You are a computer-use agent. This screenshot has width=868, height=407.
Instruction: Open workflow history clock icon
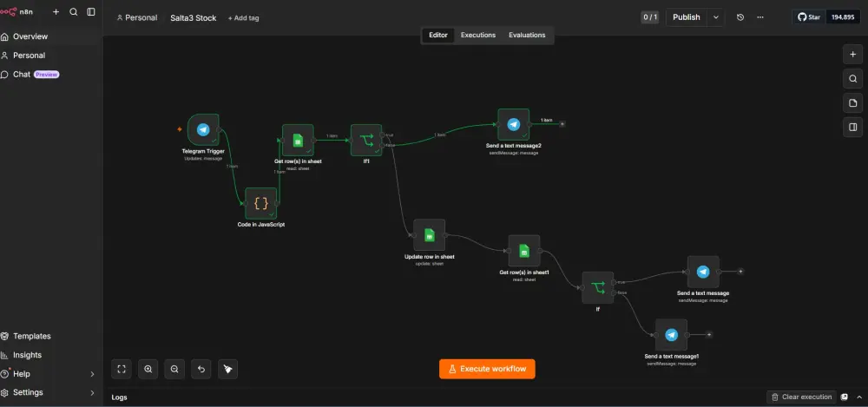[740, 17]
